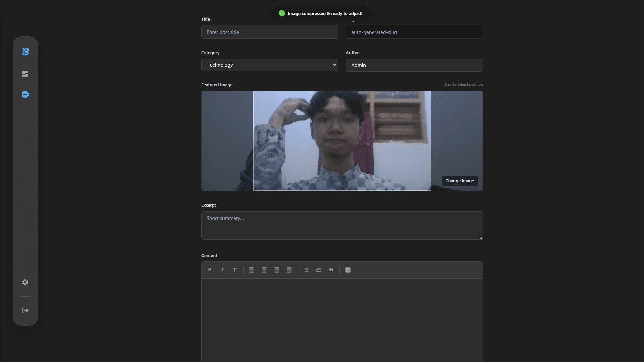Click the Change Image button

point(460,181)
